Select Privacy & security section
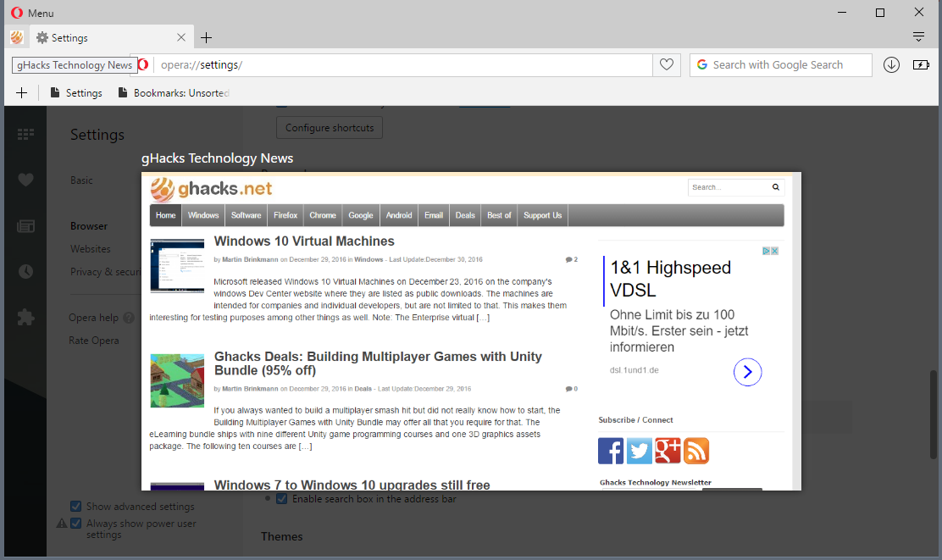Image resolution: width=942 pixels, height=560 pixels. click(106, 272)
